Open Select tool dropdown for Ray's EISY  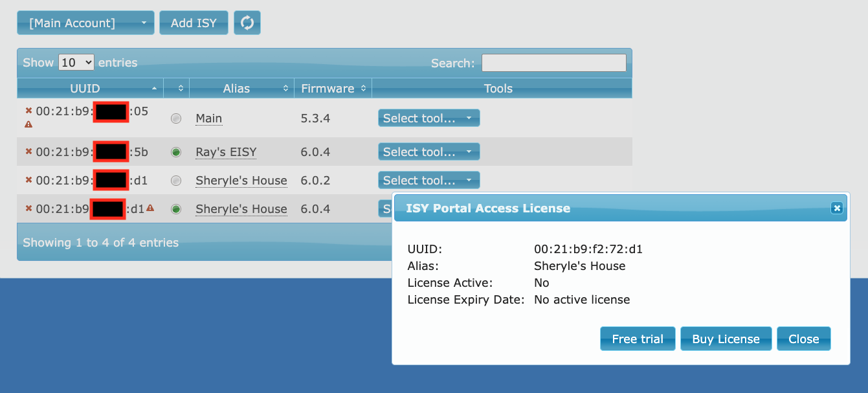pos(428,152)
